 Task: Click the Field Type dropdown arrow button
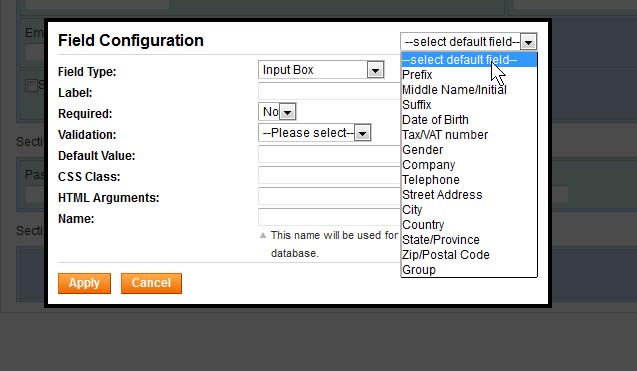375,70
